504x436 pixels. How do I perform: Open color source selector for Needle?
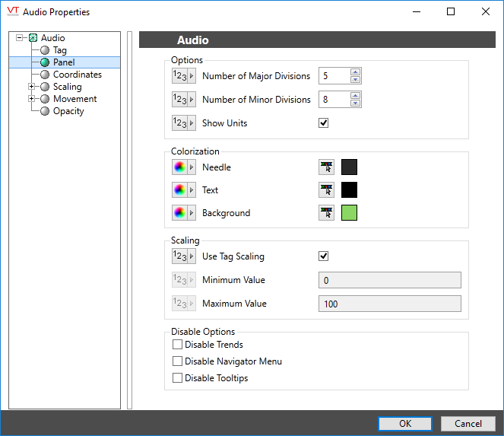183,167
